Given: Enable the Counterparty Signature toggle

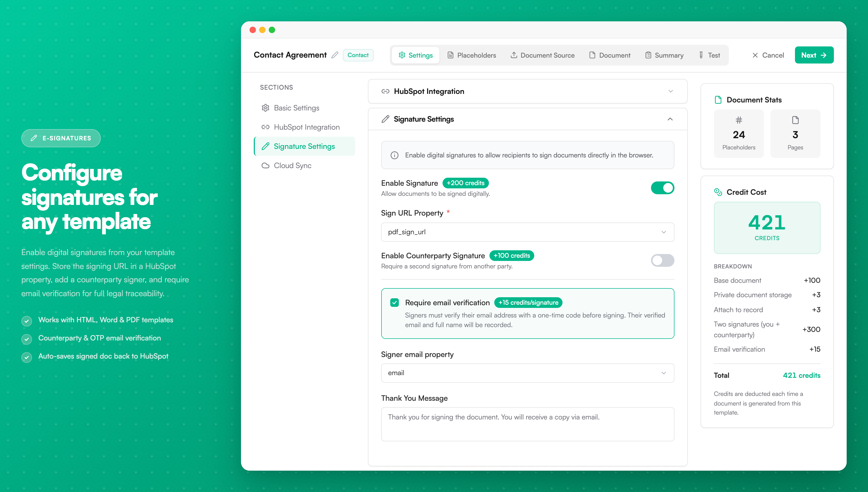Looking at the screenshot, I should [x=662, y=260].
